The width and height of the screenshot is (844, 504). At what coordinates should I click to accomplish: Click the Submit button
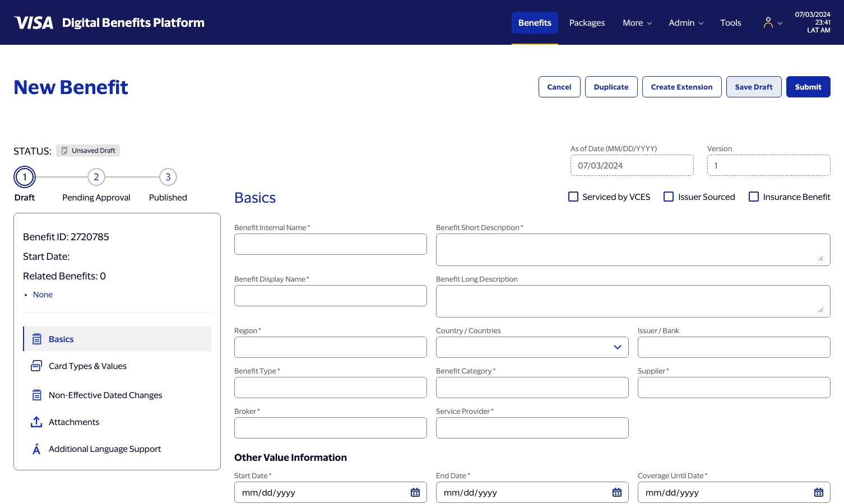808,87
